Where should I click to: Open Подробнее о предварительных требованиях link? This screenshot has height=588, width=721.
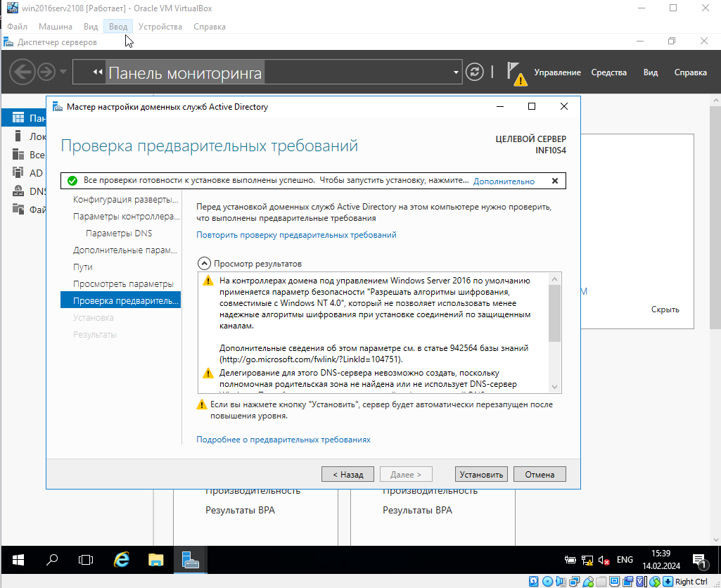click(x=283, y=440)
